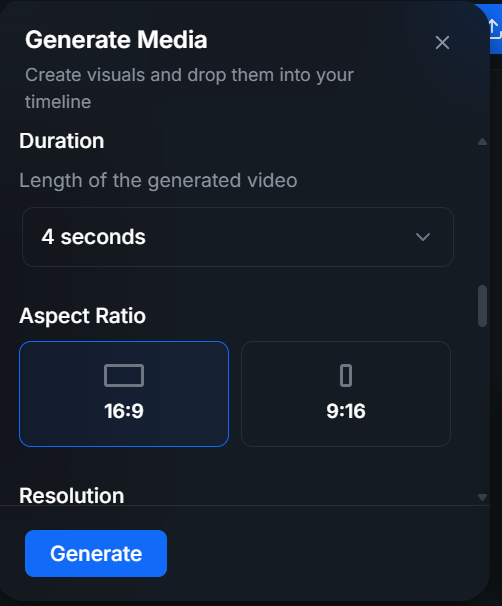This screenshot has height=606, width=502.
Task: Click the Aspect Ratio heading
Action: coord(83,316)
